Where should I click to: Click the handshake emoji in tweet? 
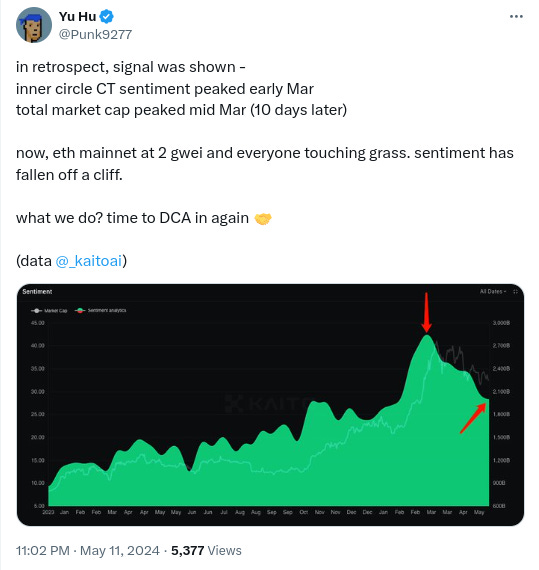pos(263,219)
